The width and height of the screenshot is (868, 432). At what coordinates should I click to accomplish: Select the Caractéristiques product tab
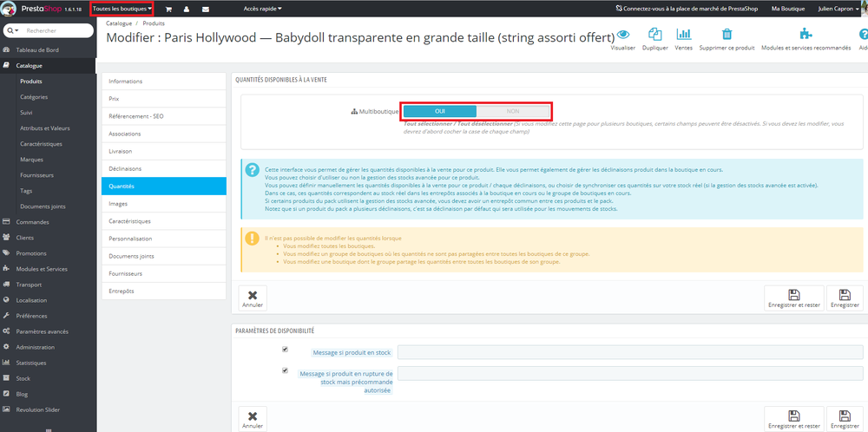coord(164,221)
